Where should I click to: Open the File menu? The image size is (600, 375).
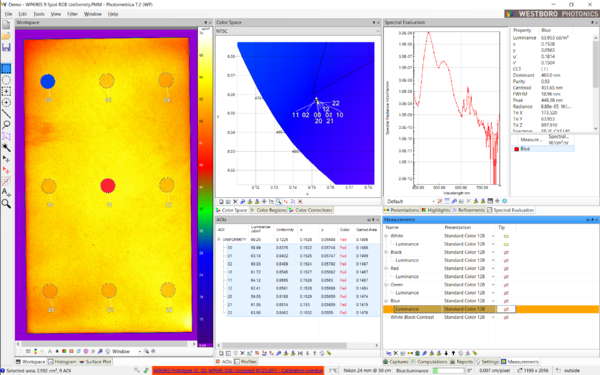point(8,14)
